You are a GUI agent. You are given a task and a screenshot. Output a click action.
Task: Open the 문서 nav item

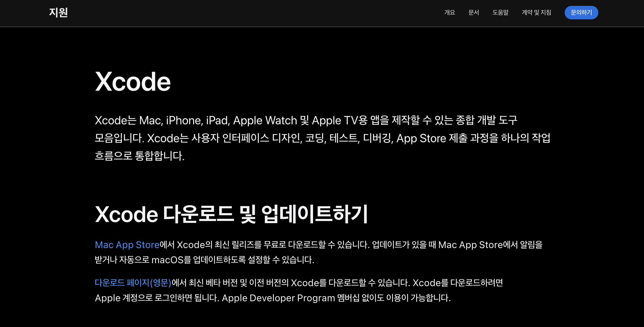click(x=474, y=13)
